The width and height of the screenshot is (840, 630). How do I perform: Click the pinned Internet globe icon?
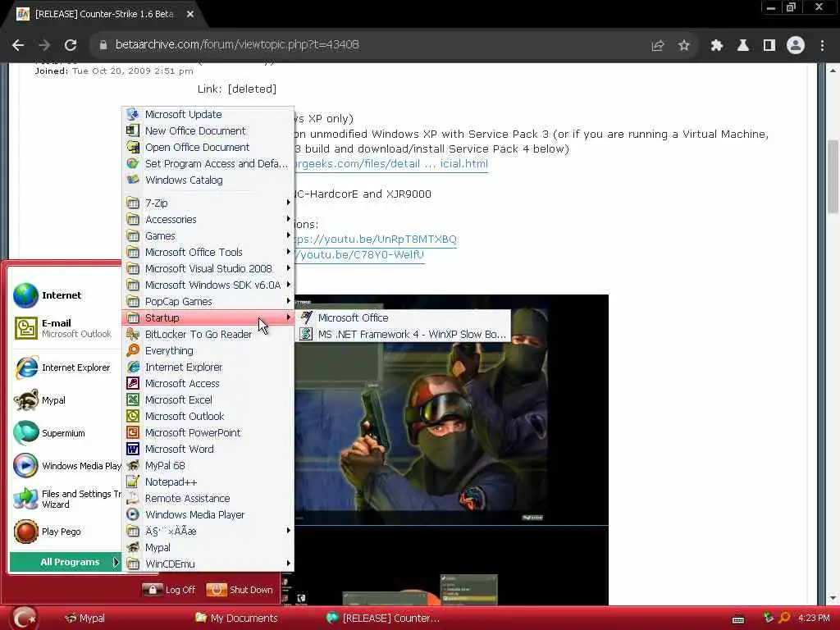(x=25, y=295)
